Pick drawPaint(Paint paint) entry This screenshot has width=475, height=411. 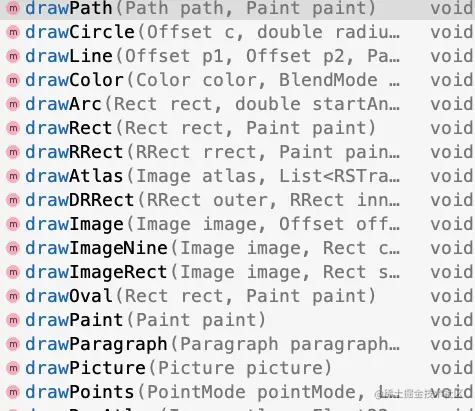(x=237, y=320)
